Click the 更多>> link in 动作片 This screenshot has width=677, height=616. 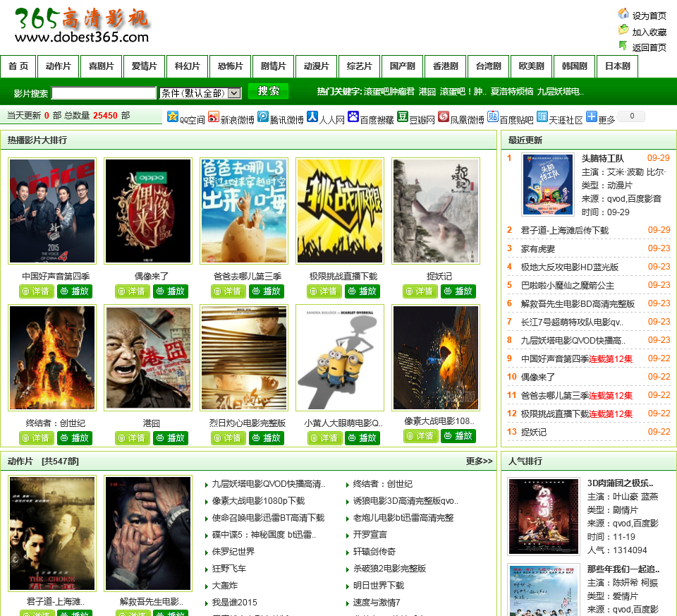[480, 461]
